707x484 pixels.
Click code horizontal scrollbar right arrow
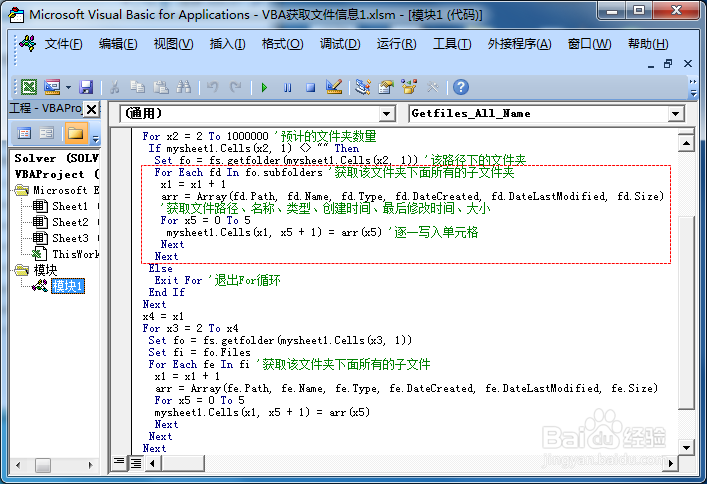pos(671,463)
